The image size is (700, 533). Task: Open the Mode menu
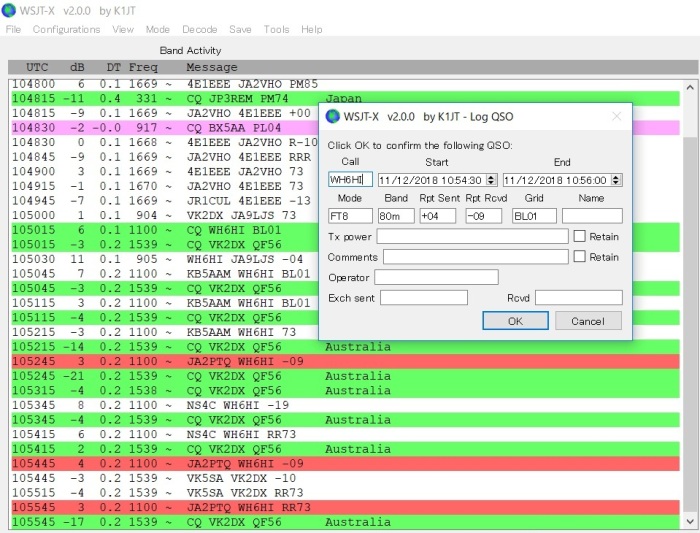tap(158, 29)
